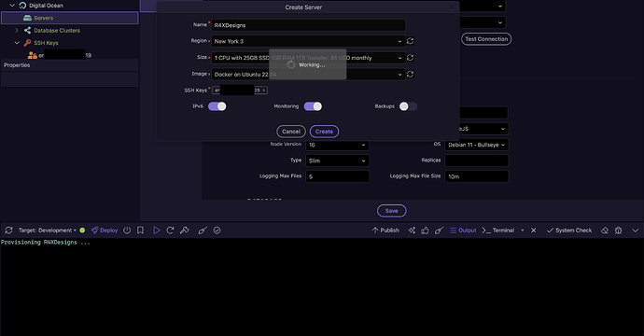Close the Create Server dialog
644x336 pixels.
452,7
